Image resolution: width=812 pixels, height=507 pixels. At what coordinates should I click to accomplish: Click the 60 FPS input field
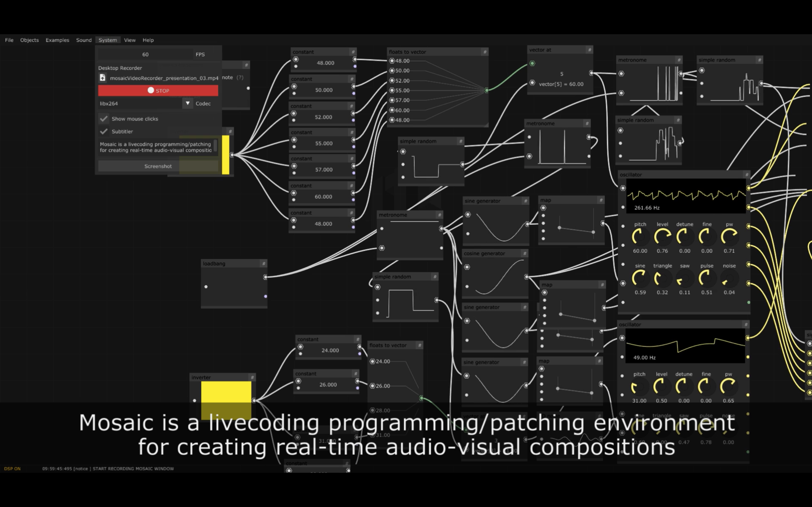pos(145,54)
